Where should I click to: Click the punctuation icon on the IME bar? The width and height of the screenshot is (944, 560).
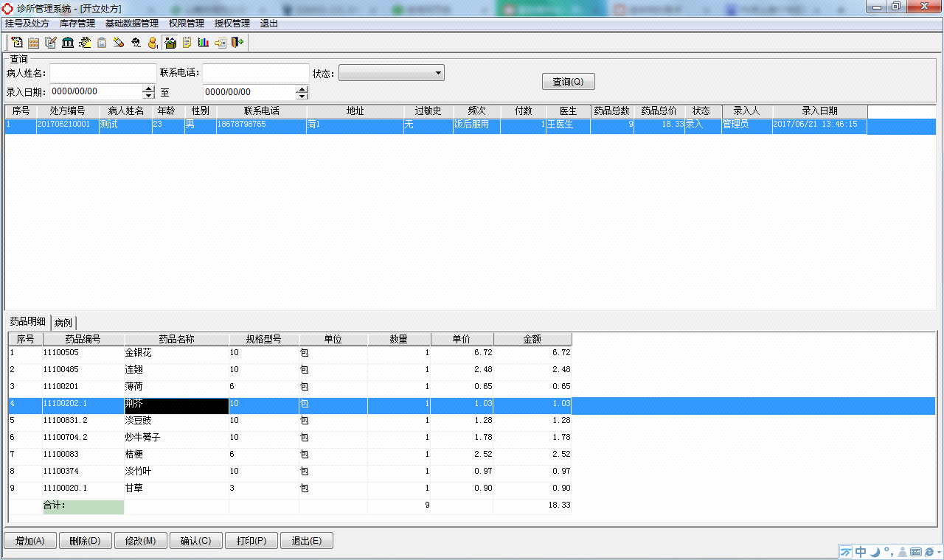889,551
